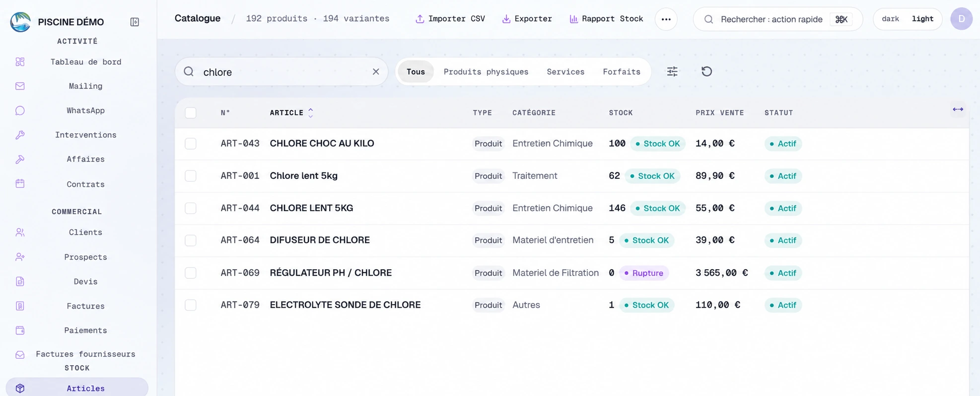Image resolution: width=980 pixels, height=396 pixels.
Task: Open the Rapport Stock report
Action: (x=606, y=19)
